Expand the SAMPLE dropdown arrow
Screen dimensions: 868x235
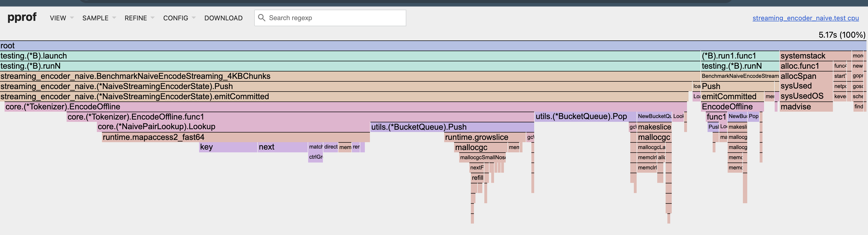tap(114, 18)
